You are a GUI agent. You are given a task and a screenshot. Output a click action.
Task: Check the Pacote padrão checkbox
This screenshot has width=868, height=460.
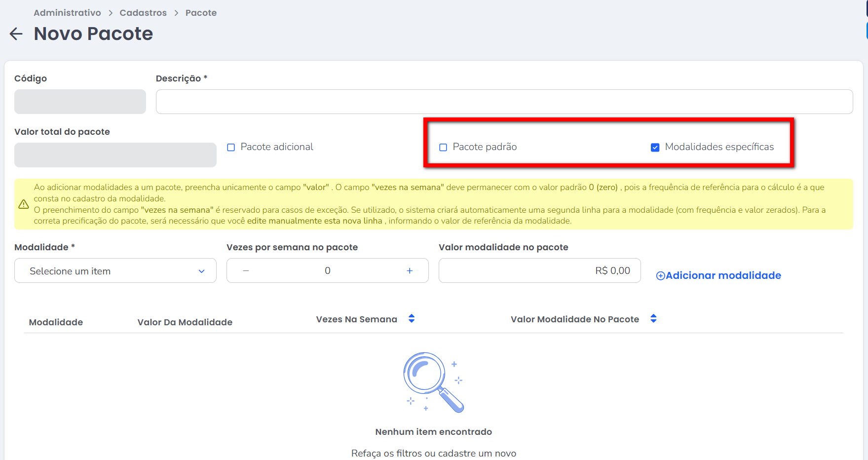click(x=443, y=148)
